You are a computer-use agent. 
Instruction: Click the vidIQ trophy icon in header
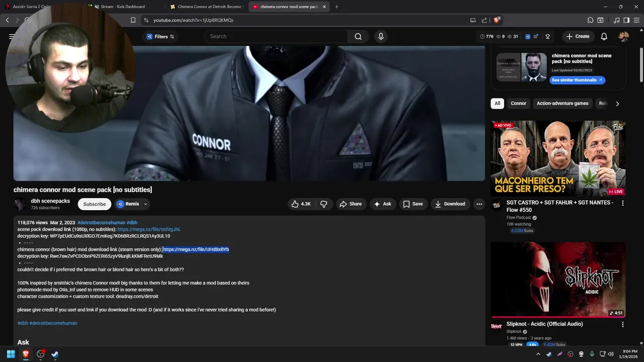pyautogui.click(x=547, y=37)
